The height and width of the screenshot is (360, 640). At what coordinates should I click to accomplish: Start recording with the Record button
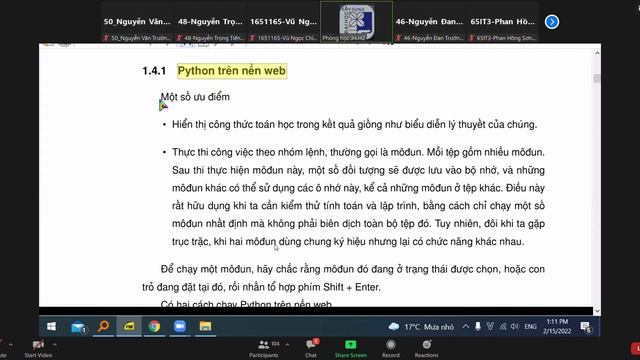(x=391, y=349)
